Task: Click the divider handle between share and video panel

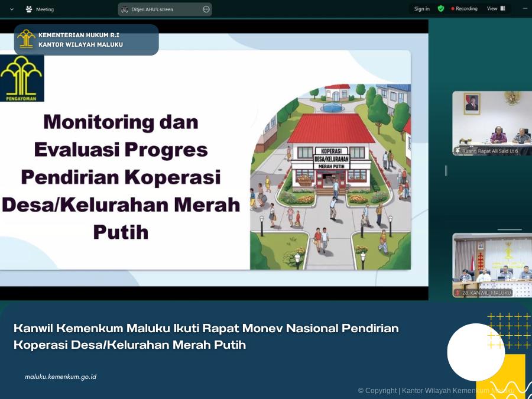Action: [x=446, y=171]
